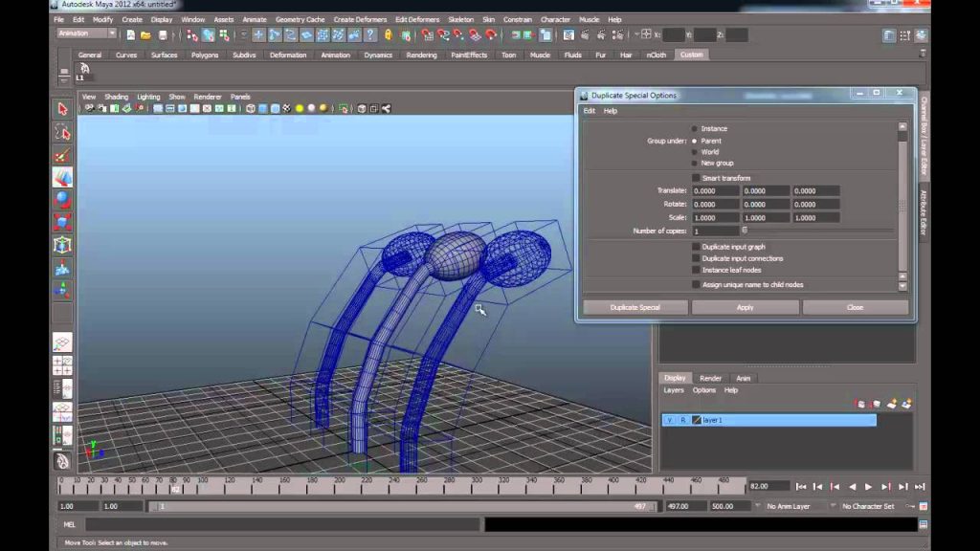980x551 pixels.
Task: Enable snap to points magnet icon
Action: click(458, 35)
